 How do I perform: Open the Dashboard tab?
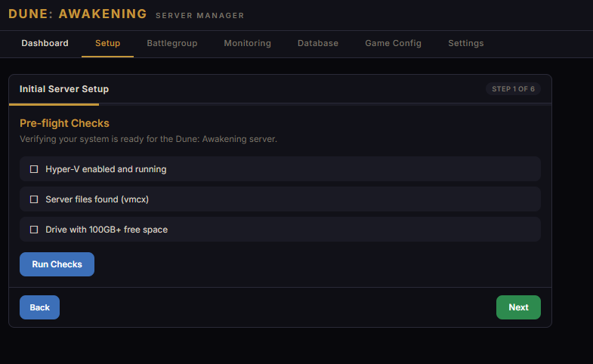click(x=45, y=44)
